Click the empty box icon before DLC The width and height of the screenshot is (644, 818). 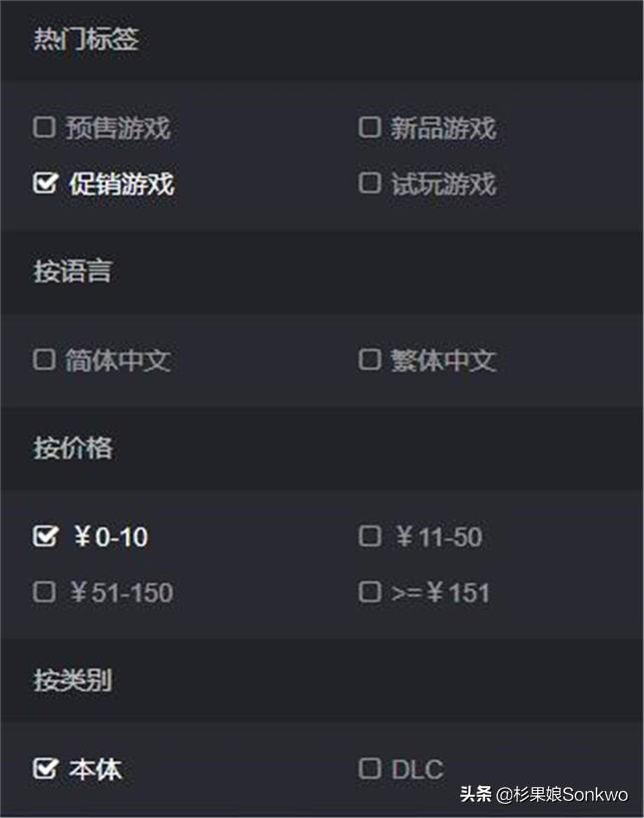tap(368, 768)
